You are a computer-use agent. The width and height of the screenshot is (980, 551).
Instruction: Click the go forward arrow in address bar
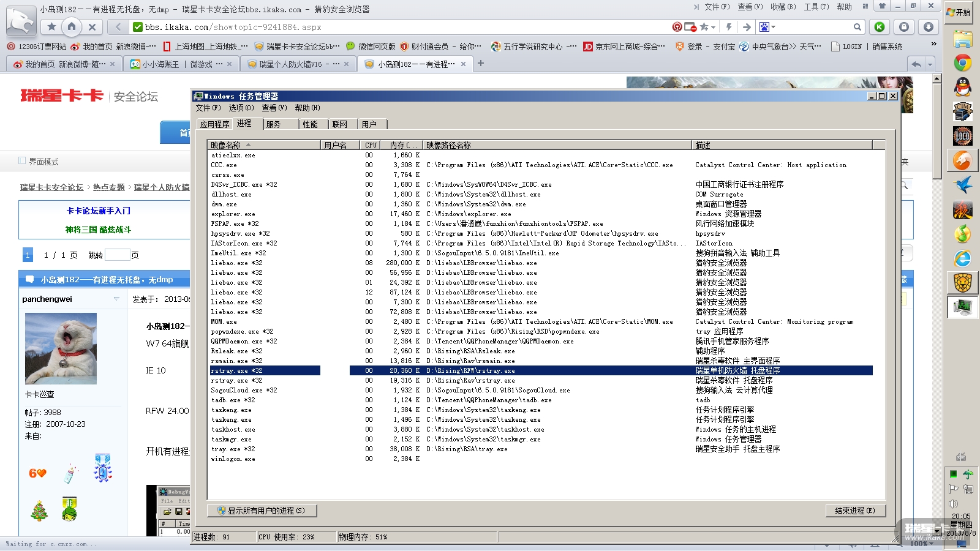[747, 27]
